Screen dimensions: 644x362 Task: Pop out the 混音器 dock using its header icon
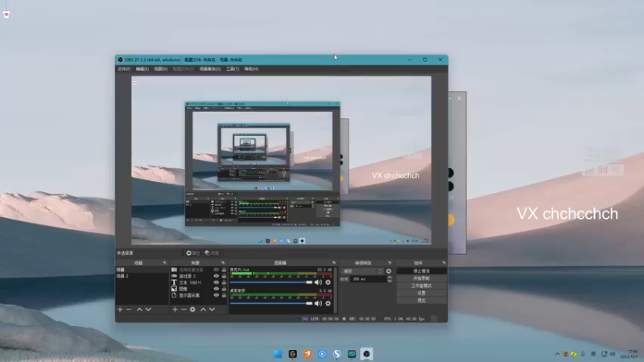334,263
